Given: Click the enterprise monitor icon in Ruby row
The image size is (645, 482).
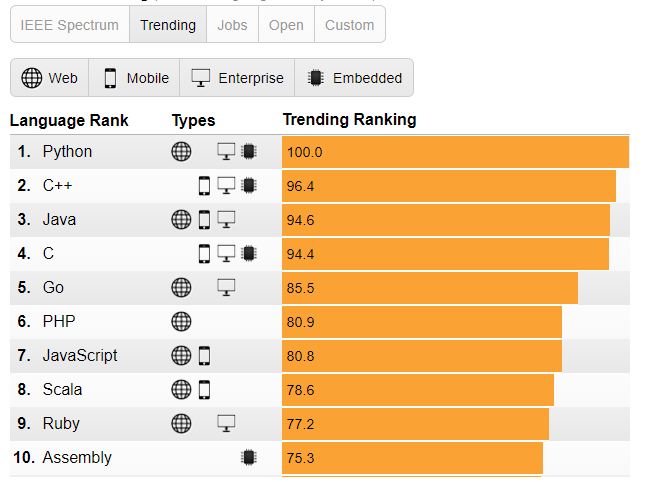Looking at the screenshot, I should (226, 424).
